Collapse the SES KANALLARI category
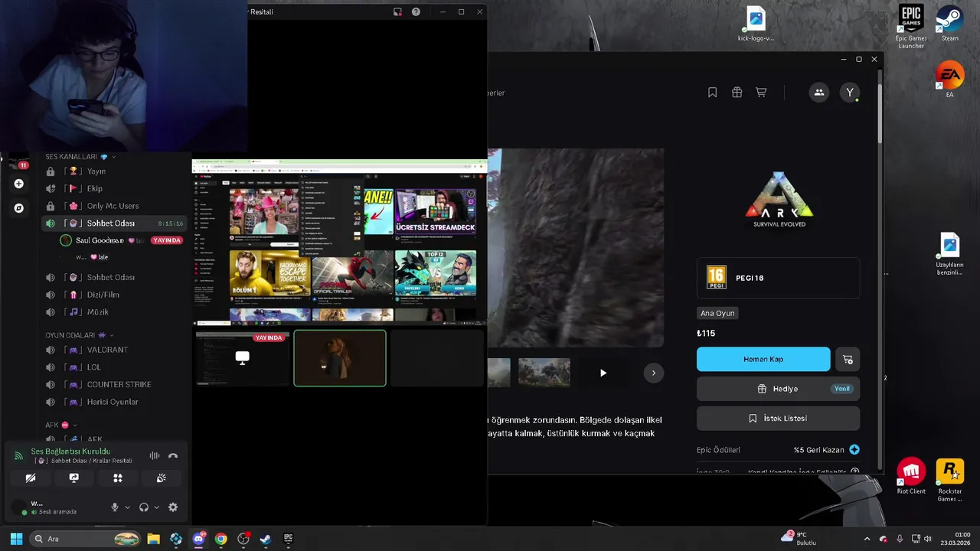980x551 pixels. click(x=80, y=157)
